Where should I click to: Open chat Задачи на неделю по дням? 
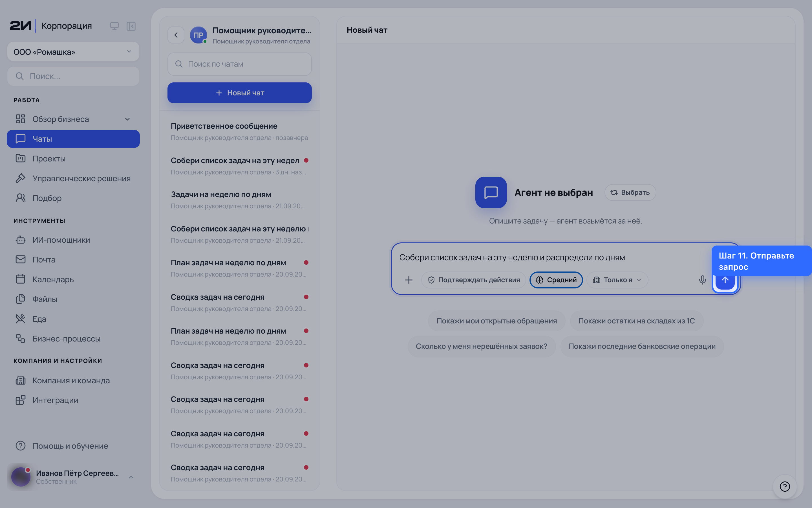[x=240, y=200]
